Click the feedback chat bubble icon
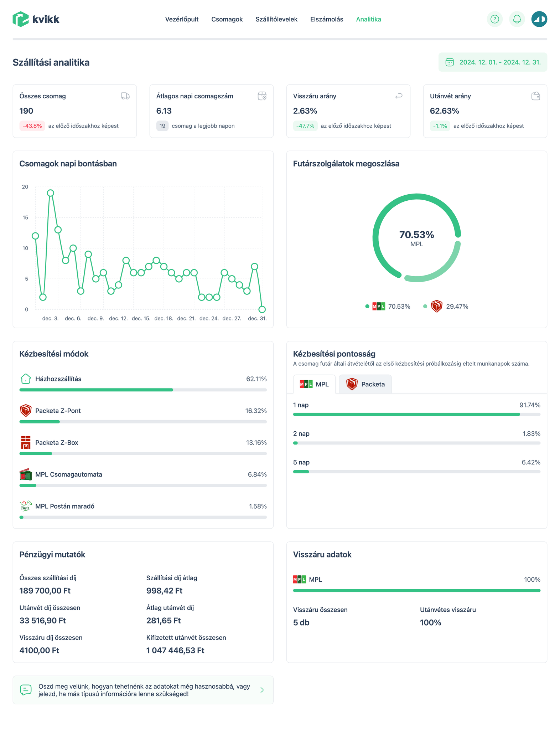 coord(26,690)
